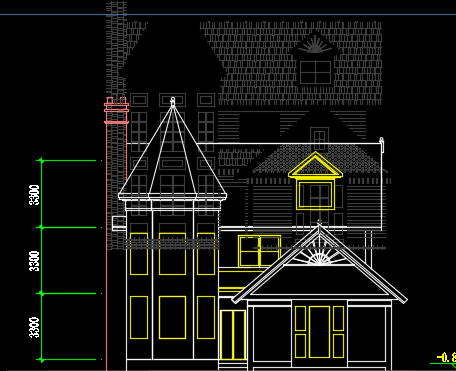Select the yellow double window above porch roof
The height and width of the screenshot is (371, 456).
tap(260, 251)
